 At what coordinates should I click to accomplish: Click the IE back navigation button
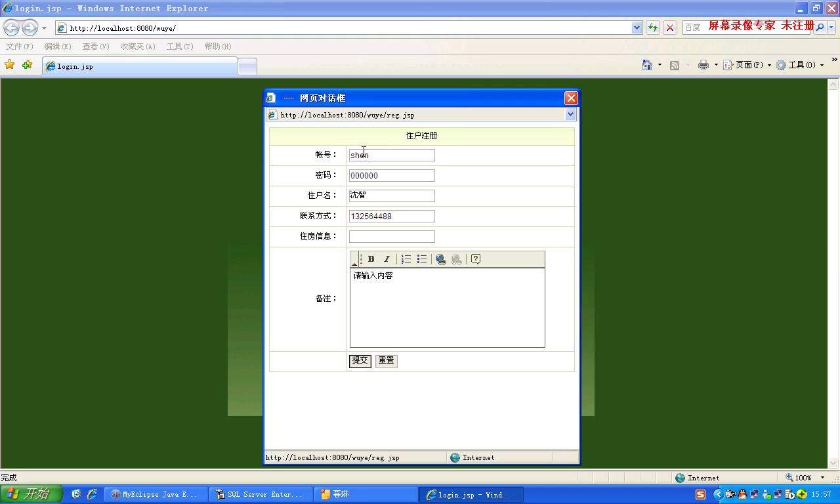tap(12, 28)
